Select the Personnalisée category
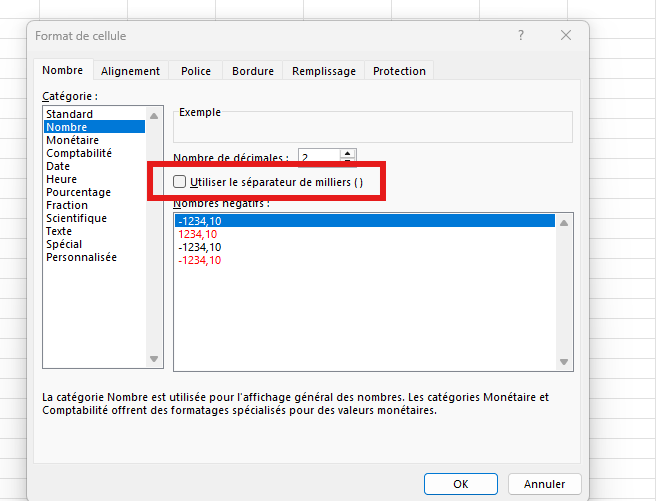Viewport: 656px width, 501px height. (x=81, y=257)
